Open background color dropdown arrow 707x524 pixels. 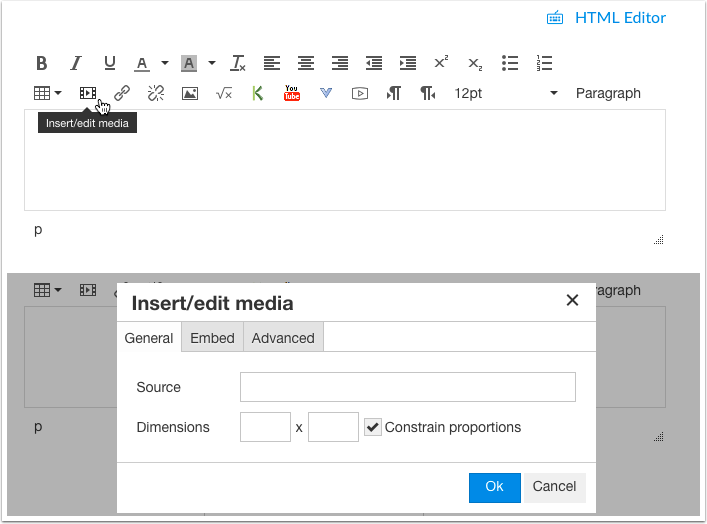[211, 63]
